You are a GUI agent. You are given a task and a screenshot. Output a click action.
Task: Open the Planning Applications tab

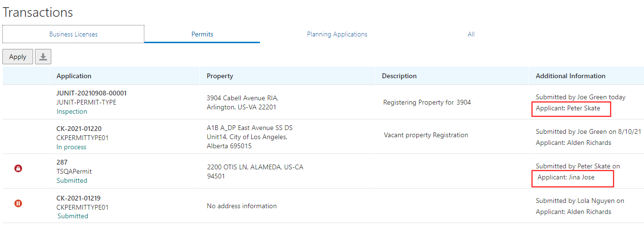pos(337,34)
